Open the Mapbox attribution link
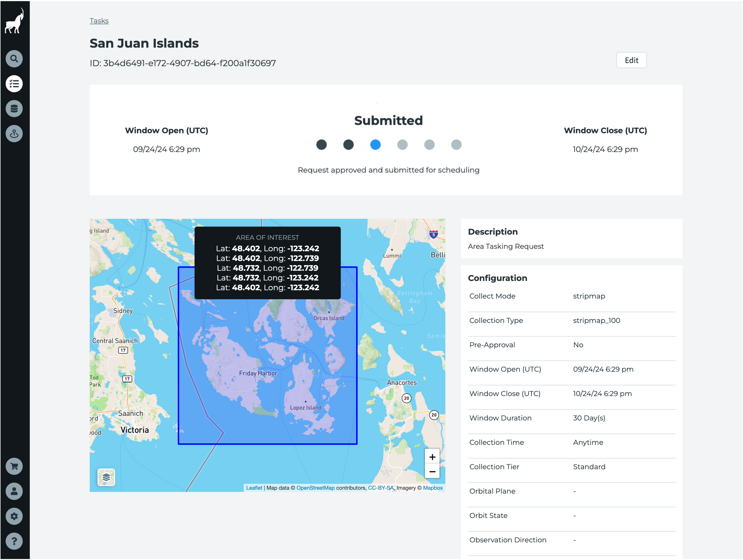The height and width of the screenshot is (560, 743). click(433, 488)
